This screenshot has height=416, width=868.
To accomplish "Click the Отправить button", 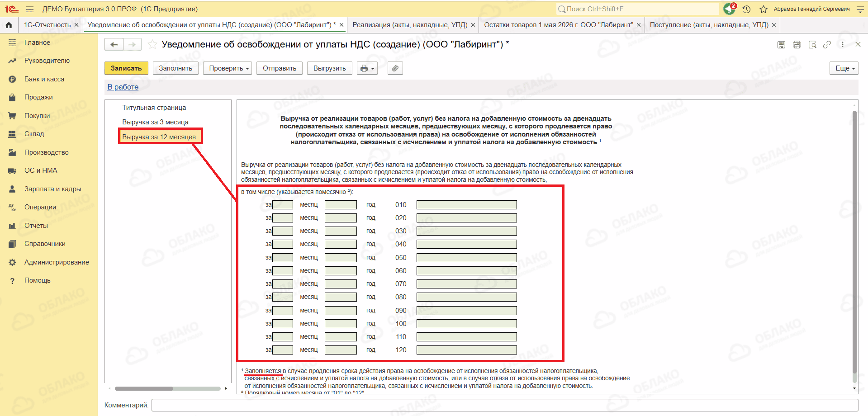I will 280,68.
